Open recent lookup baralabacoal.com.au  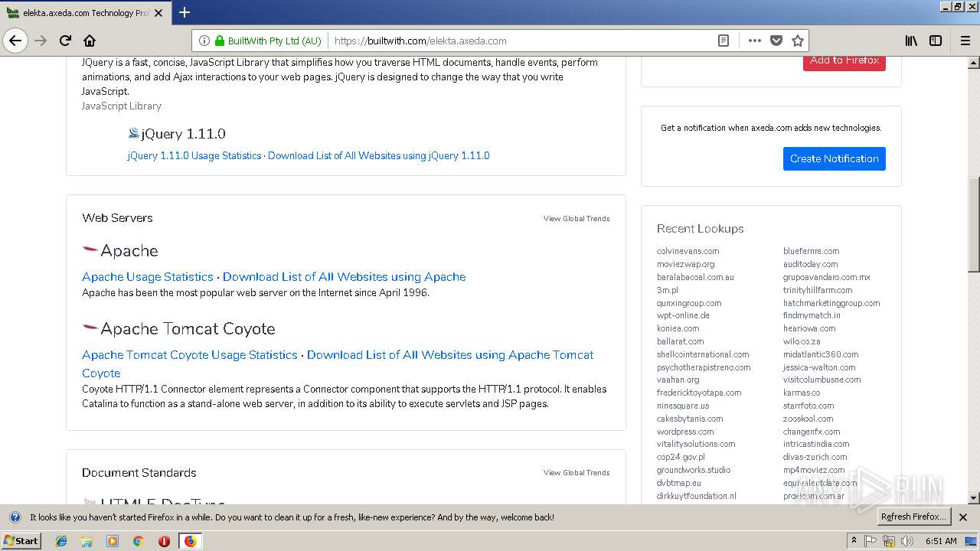695,277
